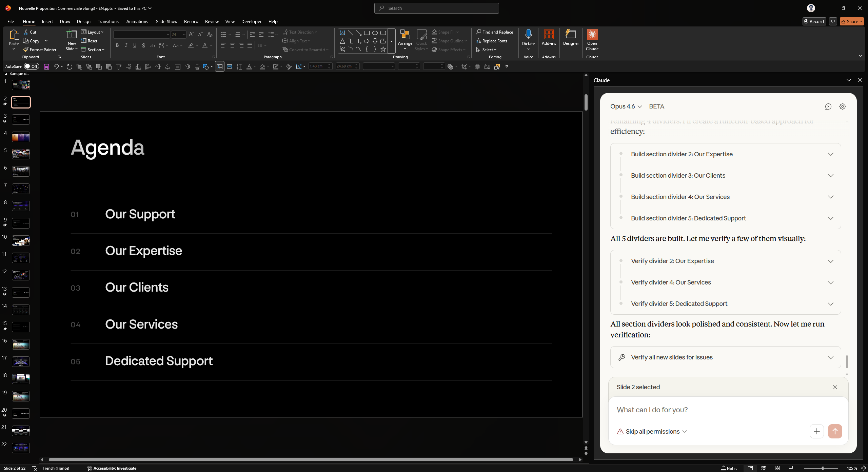Switch to Slide Sorter view in status bar

point(764,468)
